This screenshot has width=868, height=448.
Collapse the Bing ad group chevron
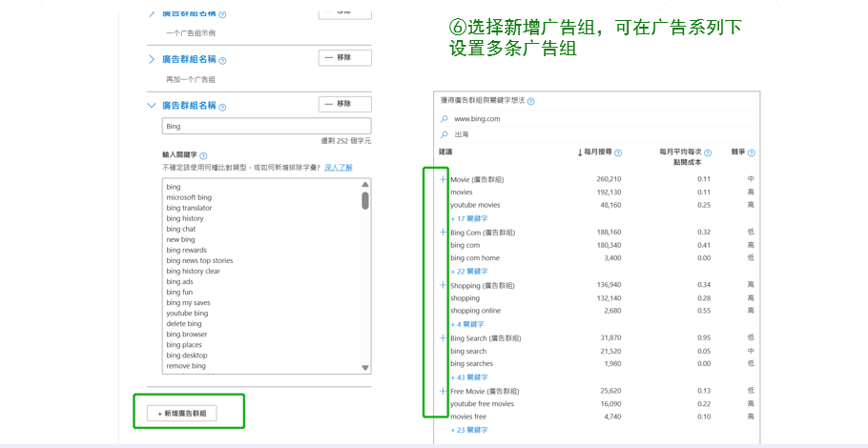pyautogui.click(x=152, y=105)
